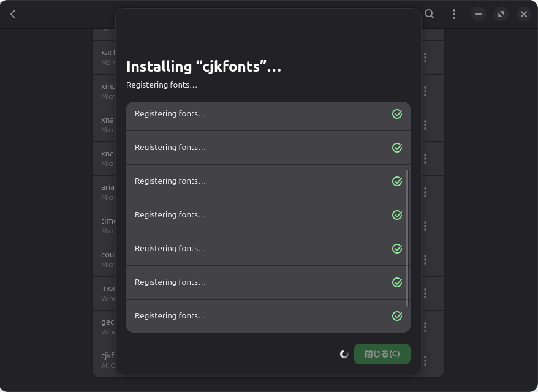Image resolution: width=538 pixels, height=392 pixels.
Task: Show the three-dot menu on the time row
Action: (425, 226)
